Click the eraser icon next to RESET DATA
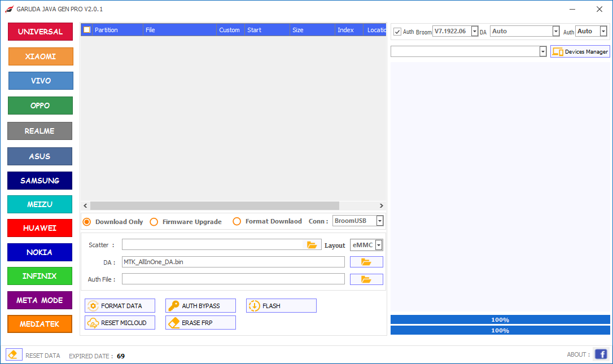The height and width of the screenshot is (364, 613). (12, 354)
